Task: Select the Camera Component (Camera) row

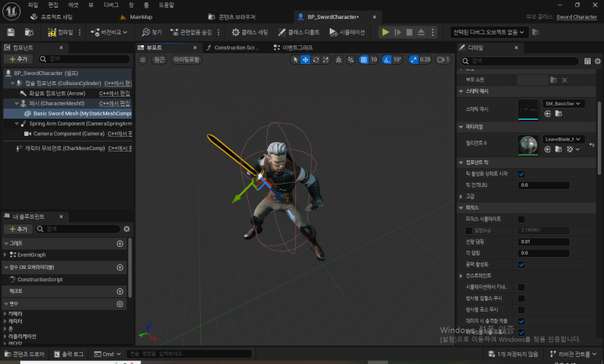Action: click(x=68, y=134)
